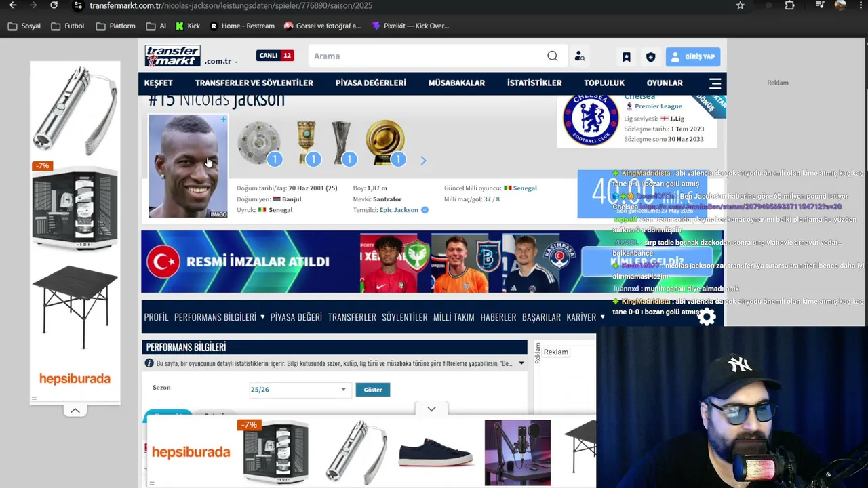Open the PİYASA DEĞERLERİ menu
This screenshot has height=488, width=868.
click(x=371, y=83)
